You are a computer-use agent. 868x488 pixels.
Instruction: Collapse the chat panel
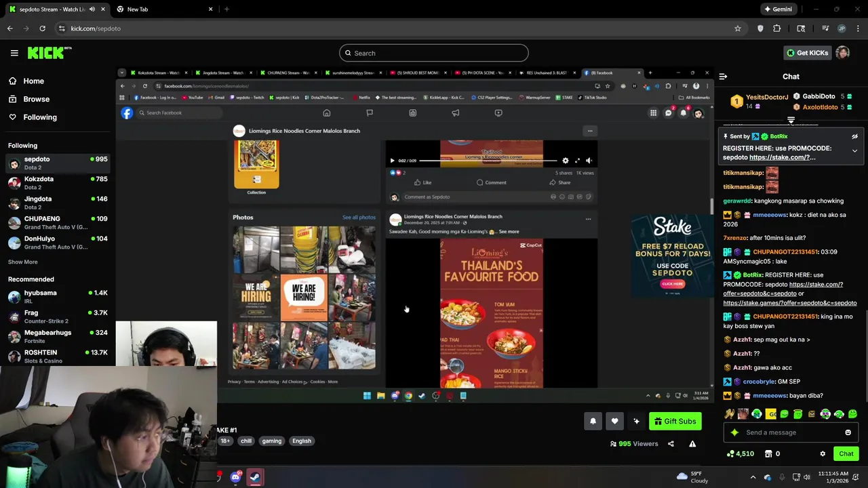(723, 77)
